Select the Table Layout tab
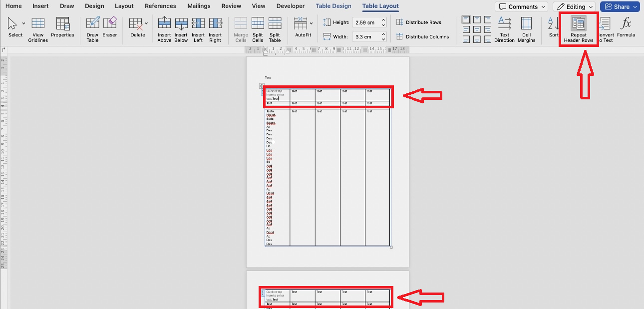 (x=380, y=6)
